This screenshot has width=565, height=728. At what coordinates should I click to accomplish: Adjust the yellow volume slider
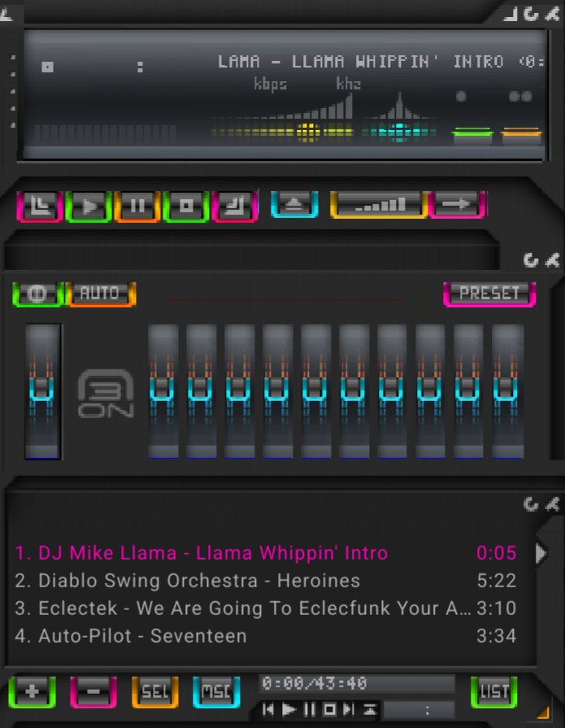tap(283, 133)
